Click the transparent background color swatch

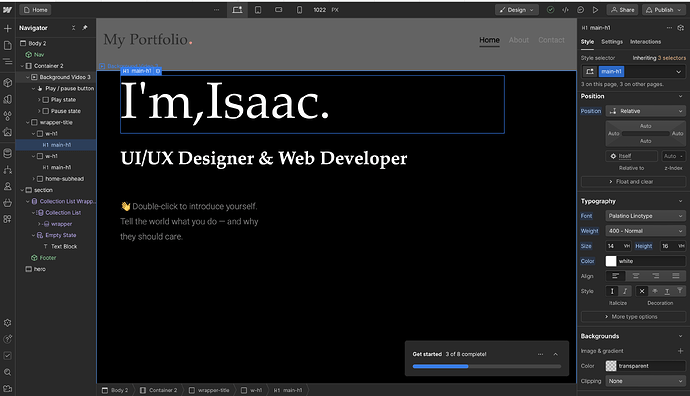611,366
